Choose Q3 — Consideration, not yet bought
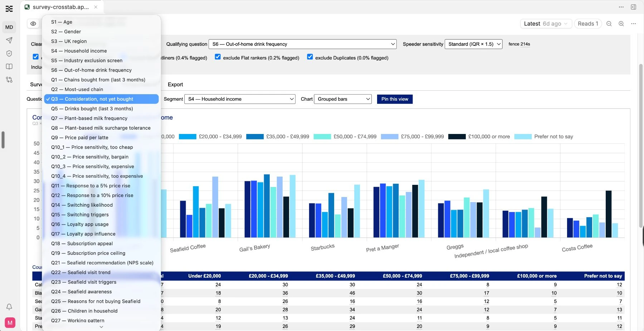The image size is (644, 331). pos(101,99)
